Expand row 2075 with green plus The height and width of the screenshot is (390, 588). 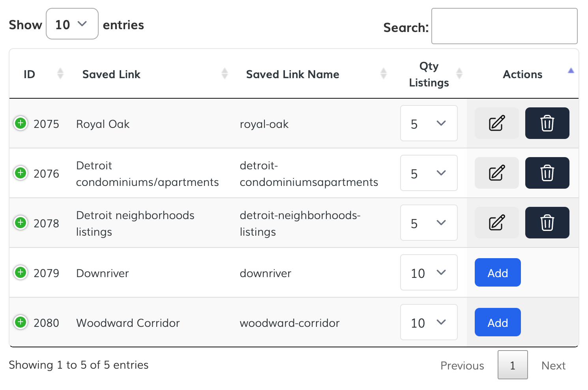tap(21, 123)
